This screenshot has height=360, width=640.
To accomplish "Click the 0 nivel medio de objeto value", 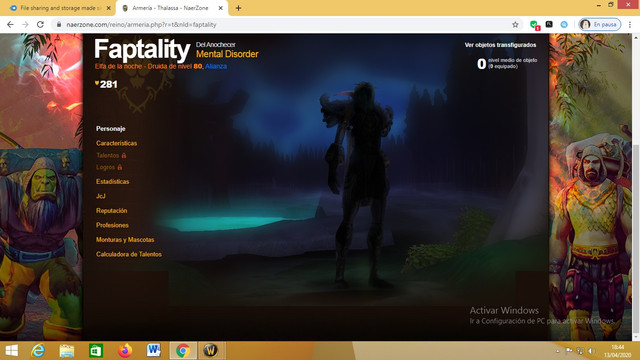I will click(482, 64).
